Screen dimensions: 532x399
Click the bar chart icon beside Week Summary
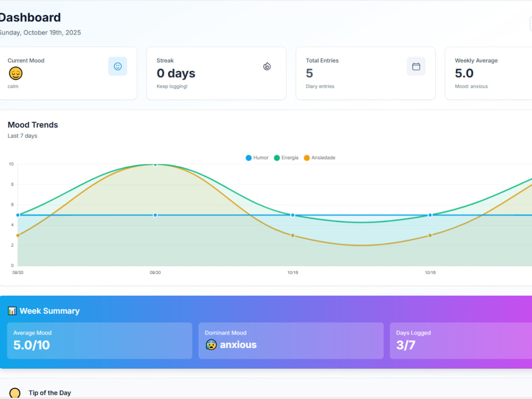click(12, 311)
